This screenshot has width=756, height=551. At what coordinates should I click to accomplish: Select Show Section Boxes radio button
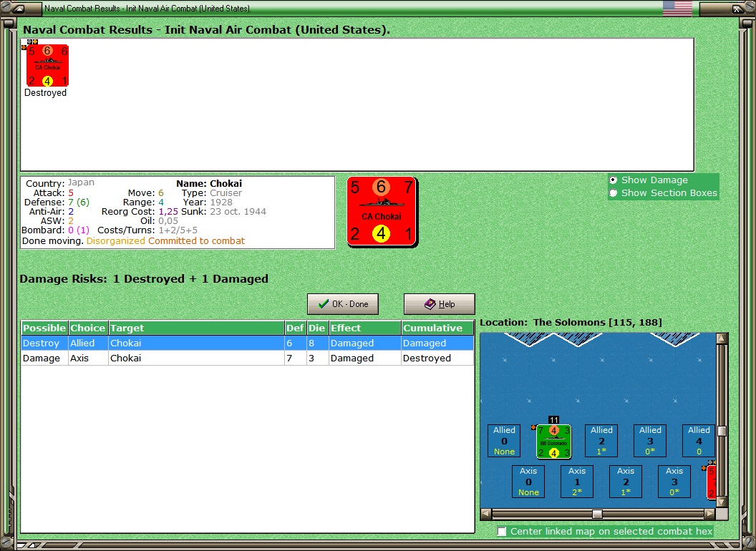614,192
